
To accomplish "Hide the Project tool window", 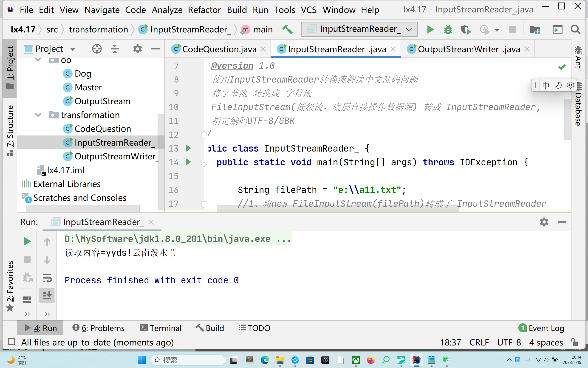I will [x=155, y=49].
